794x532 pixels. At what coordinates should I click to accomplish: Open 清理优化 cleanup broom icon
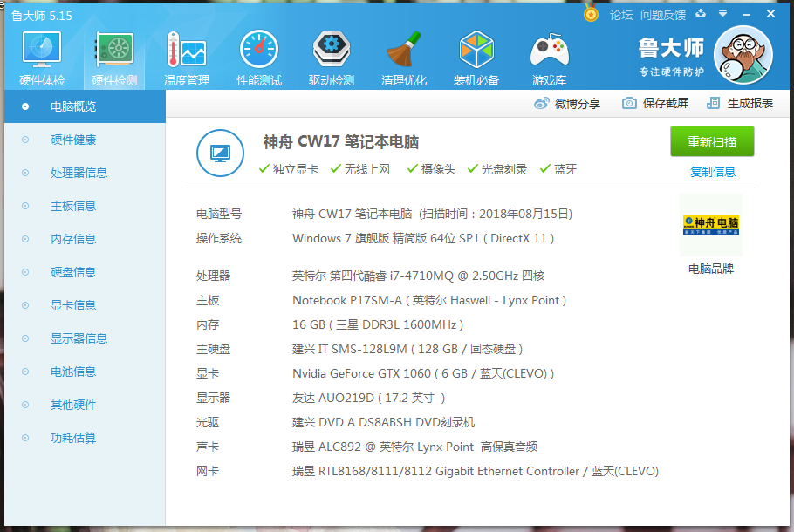[404, 58]
